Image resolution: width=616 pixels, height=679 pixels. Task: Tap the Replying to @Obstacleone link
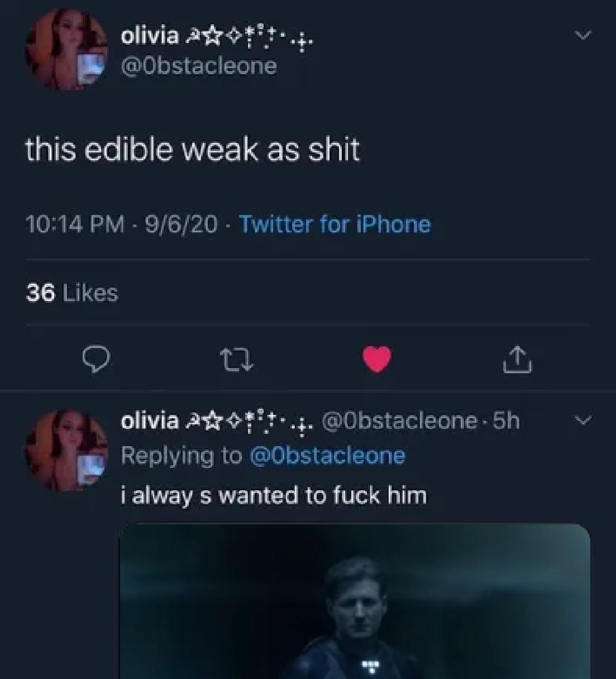pyautogui.click(x=263, y=455)
